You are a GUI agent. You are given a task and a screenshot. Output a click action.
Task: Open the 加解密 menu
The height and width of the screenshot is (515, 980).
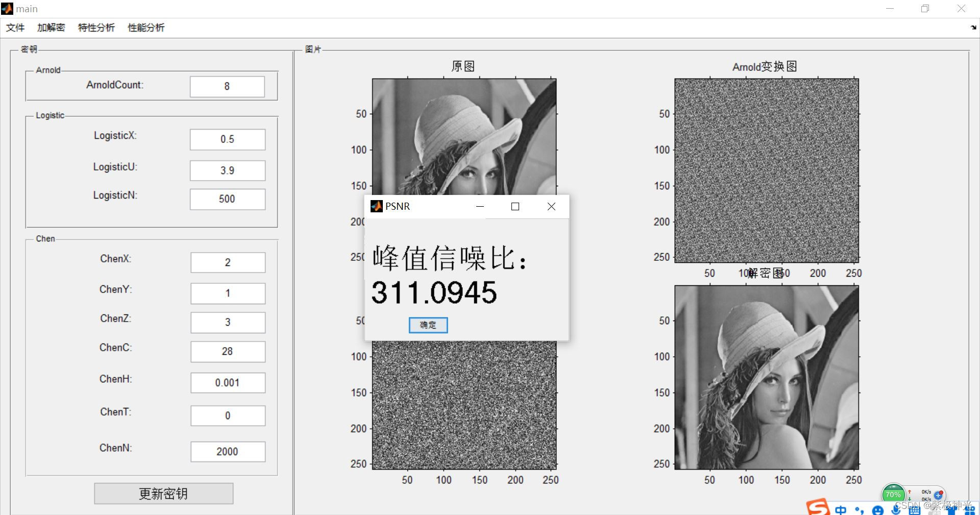51,28
